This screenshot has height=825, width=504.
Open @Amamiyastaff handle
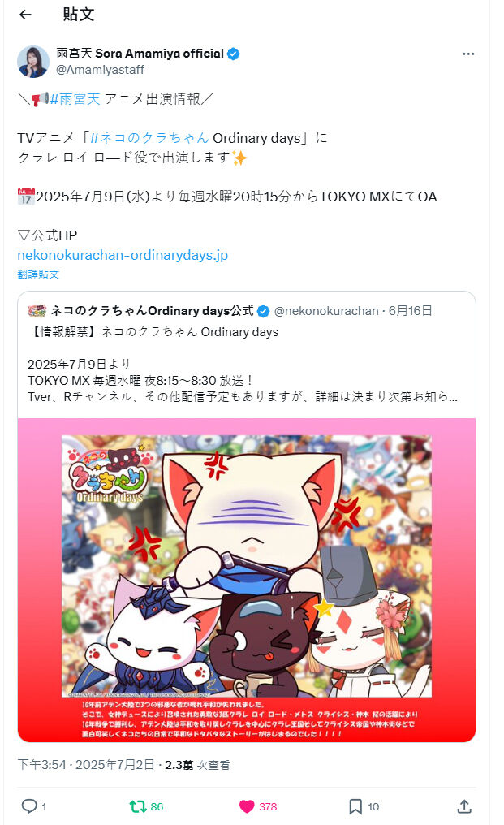[x=100, y=70]
